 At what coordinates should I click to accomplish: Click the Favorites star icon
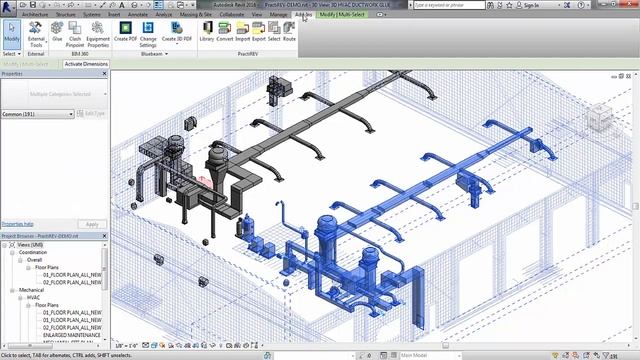509,5
